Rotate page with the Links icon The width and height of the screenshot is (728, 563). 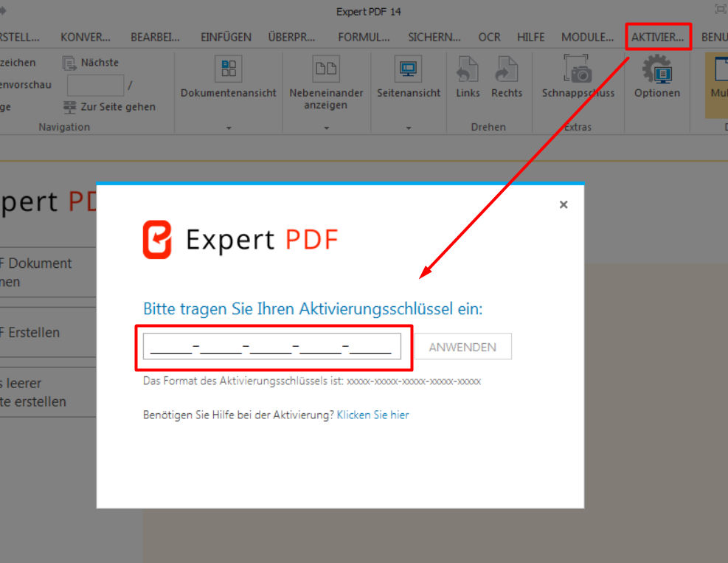[468, 69]
